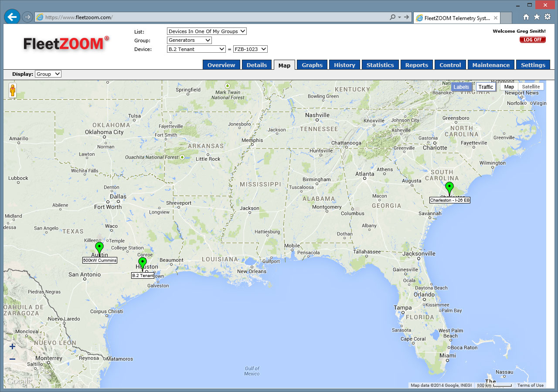Open the Control tab

450,65
